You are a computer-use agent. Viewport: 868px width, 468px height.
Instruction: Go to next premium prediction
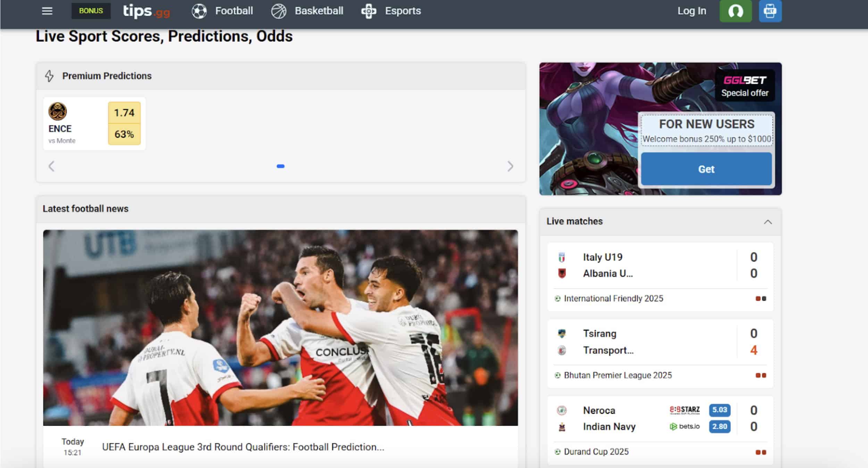coord(510,166)
